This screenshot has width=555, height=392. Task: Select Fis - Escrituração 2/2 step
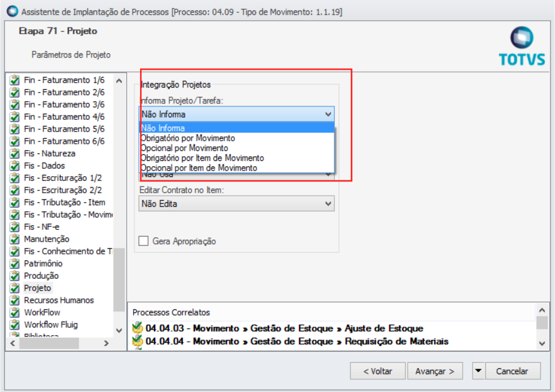pos(62,190)
